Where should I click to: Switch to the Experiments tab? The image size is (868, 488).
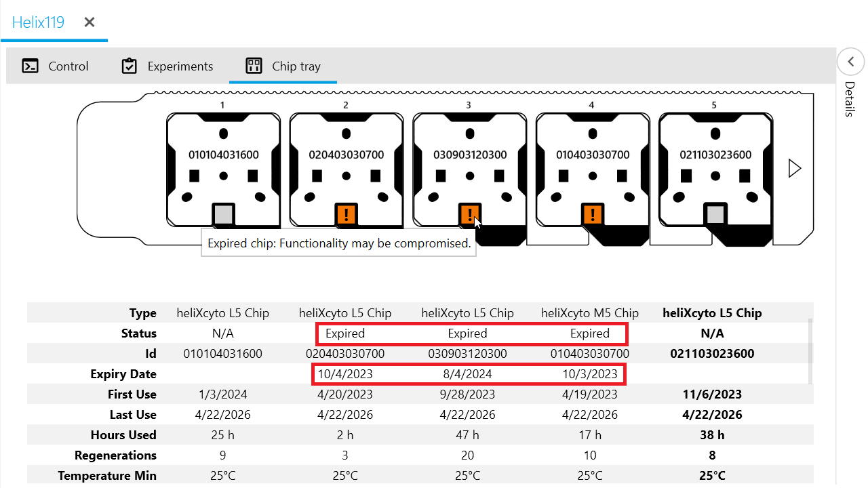pyautogui.click(x=167, y=66)
